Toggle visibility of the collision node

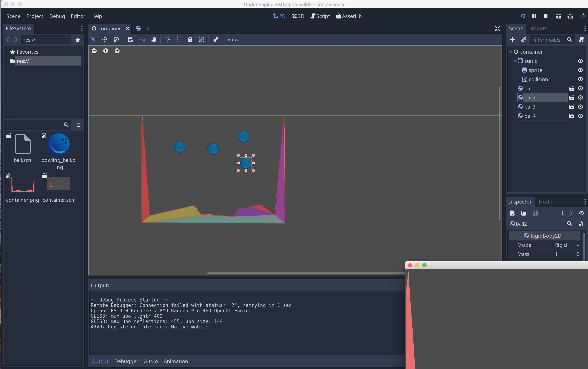click(580, 79)
